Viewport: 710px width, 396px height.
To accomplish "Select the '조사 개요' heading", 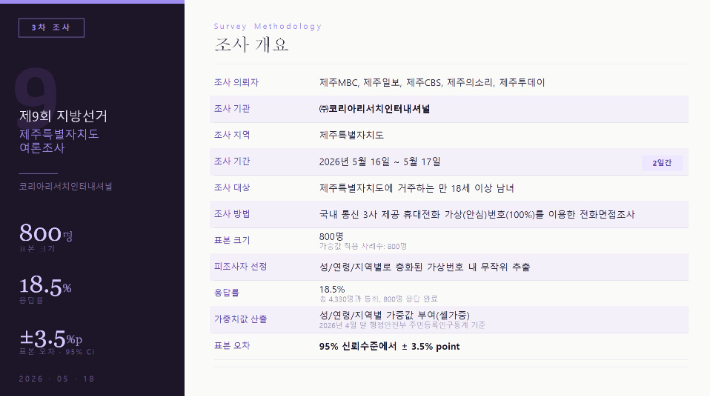I will 251,45.
